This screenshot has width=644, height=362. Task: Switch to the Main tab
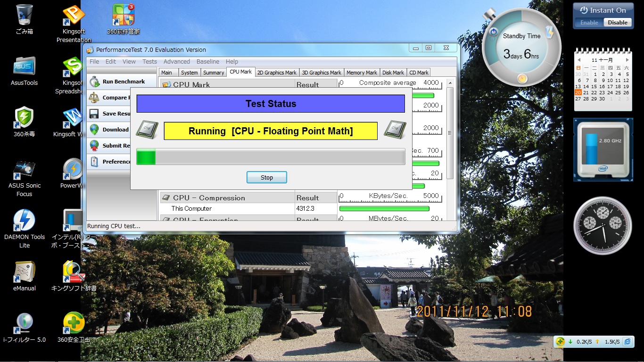[168, 73]
